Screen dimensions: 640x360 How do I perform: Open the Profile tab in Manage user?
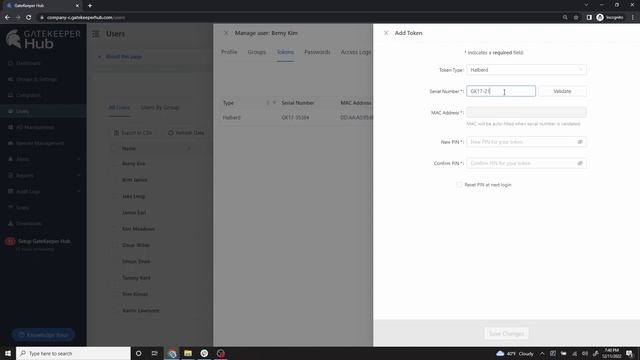click(x=229, y=52)
